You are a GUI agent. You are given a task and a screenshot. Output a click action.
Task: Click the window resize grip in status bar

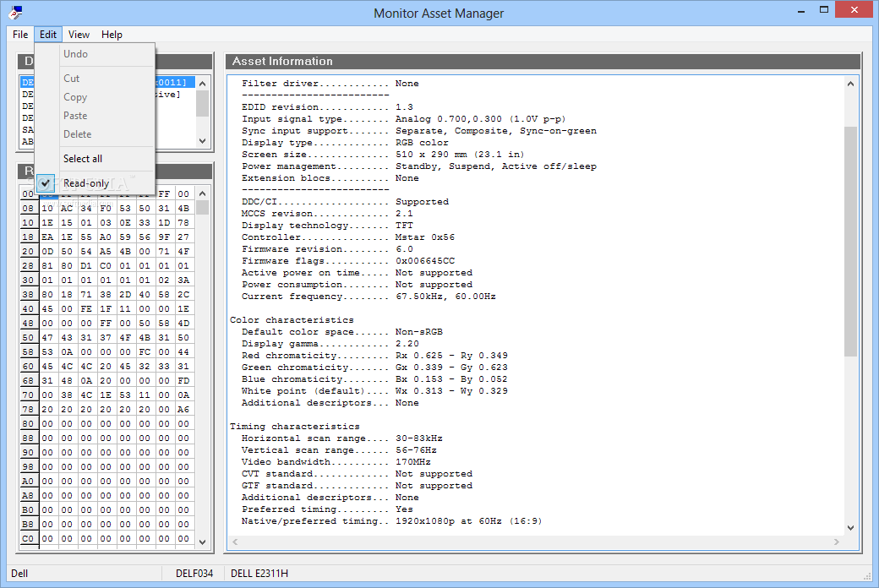[x=866, y=576]
